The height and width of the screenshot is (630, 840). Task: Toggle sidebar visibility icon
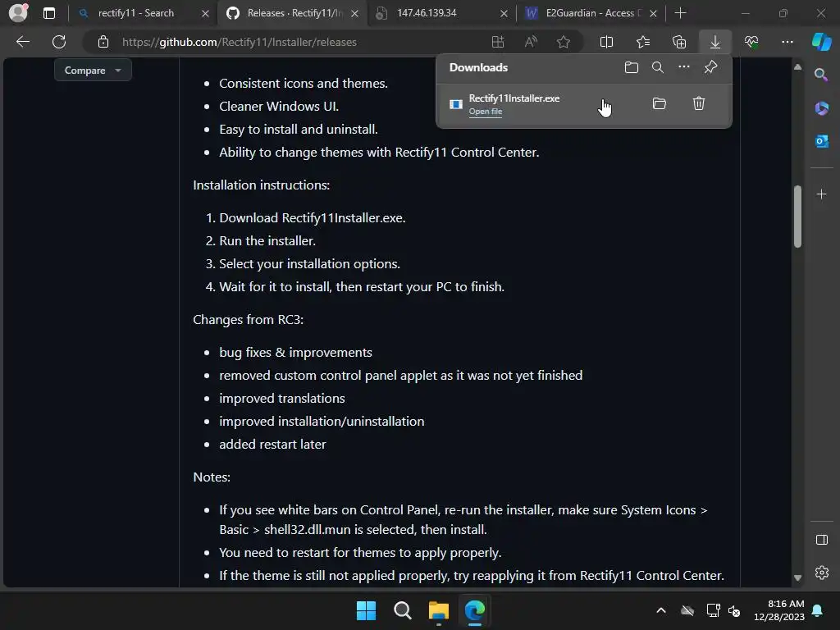(x=821, y=540)
